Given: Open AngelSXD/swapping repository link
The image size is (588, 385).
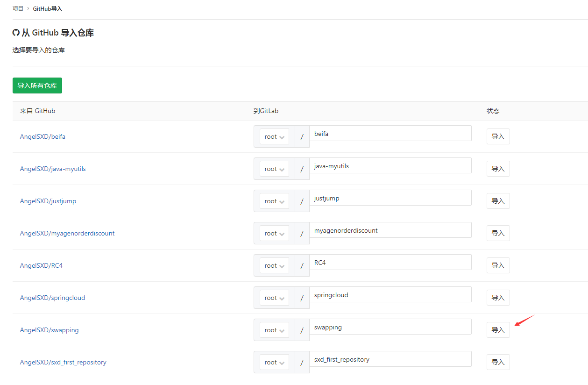Looking at the screenshot, I should [x=49, y=330].
